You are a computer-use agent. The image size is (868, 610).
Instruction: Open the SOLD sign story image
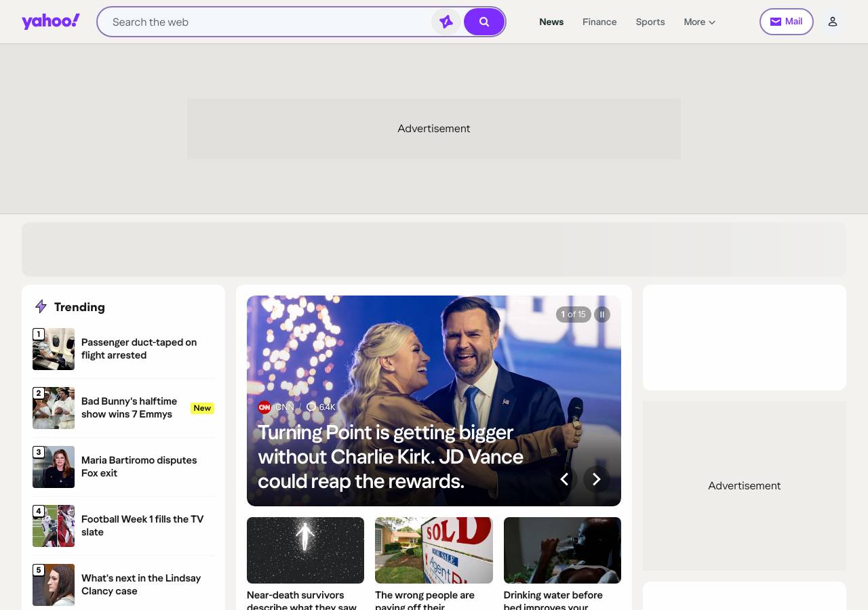pyautogui.click(x=434, y=550)
